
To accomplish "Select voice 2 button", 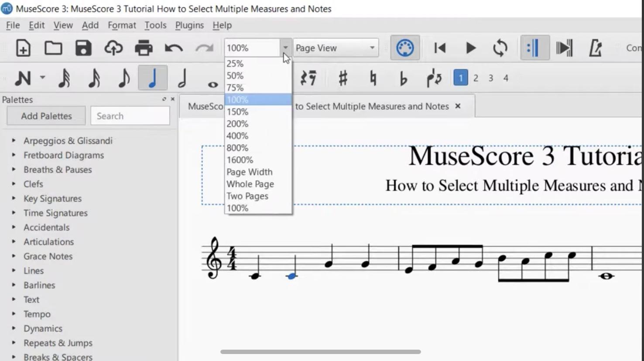I will coord(476,78).
